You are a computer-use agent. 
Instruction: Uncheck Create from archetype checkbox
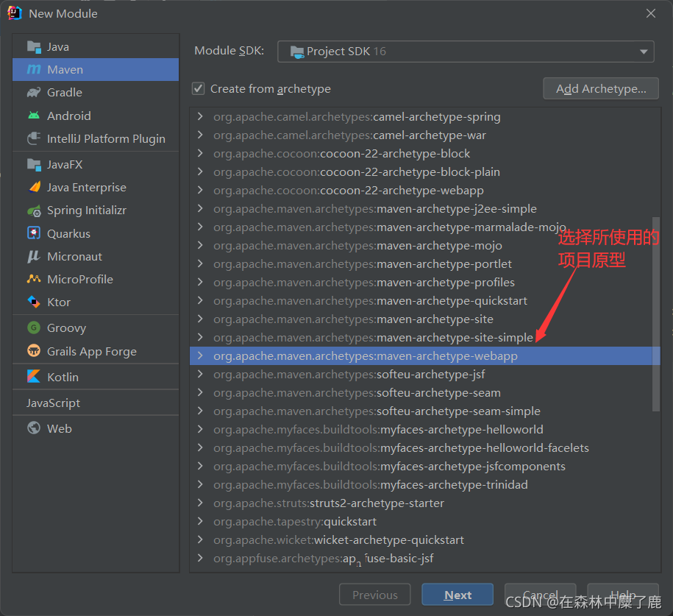(198, 88)
